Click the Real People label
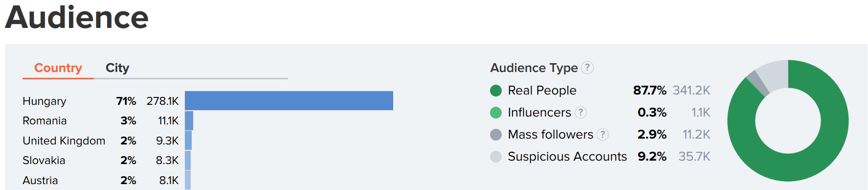The height and width of the screenshot is (190, 868). tap(542, 91)
